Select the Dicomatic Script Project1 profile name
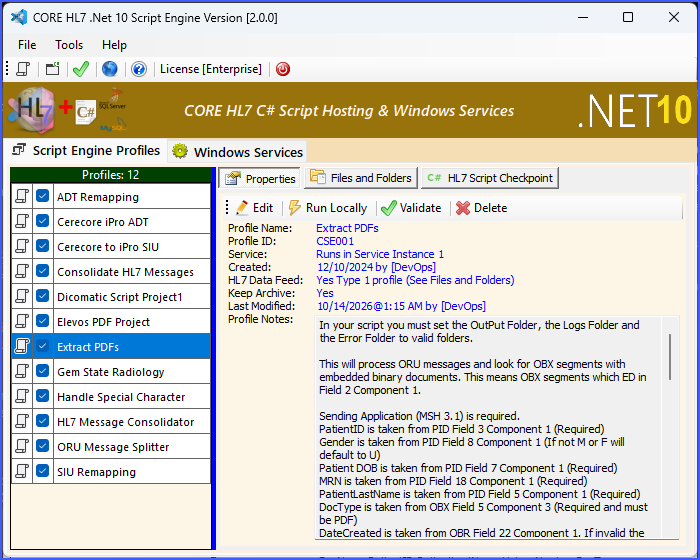This screenshot has height=560, width=700. pyautogui.click(x=120, y=297)
